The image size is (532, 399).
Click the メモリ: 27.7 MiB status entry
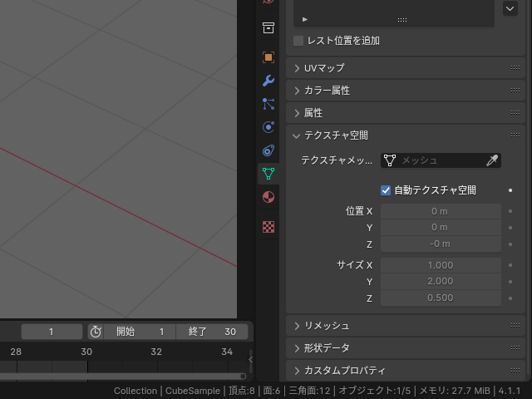click(x=455, y=391)
